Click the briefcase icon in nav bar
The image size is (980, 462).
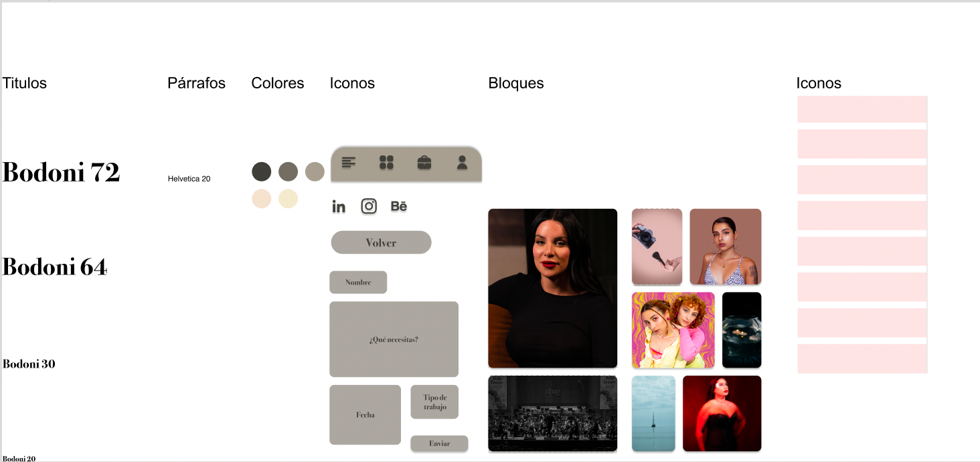point(424,162)
